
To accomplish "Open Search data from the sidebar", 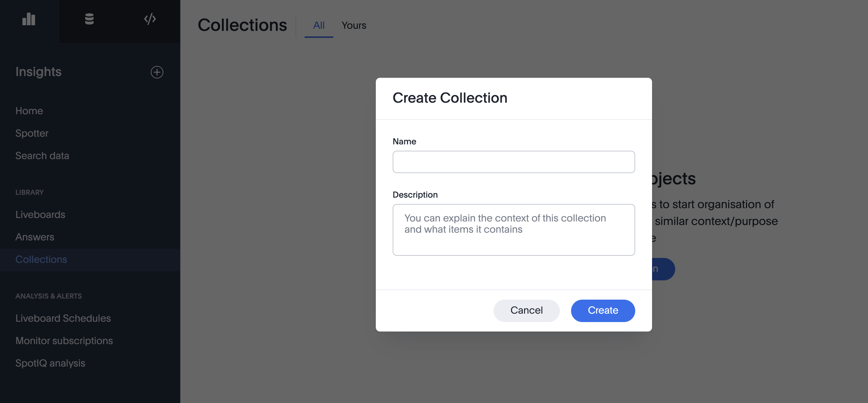I will pyautogui.click(x=42, y=156).
